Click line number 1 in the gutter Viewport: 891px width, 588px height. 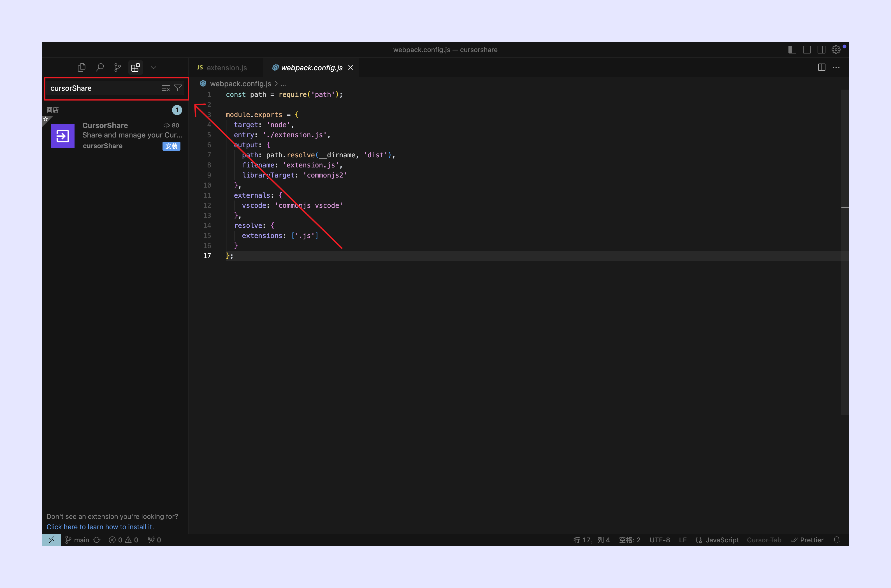point(209,95)
